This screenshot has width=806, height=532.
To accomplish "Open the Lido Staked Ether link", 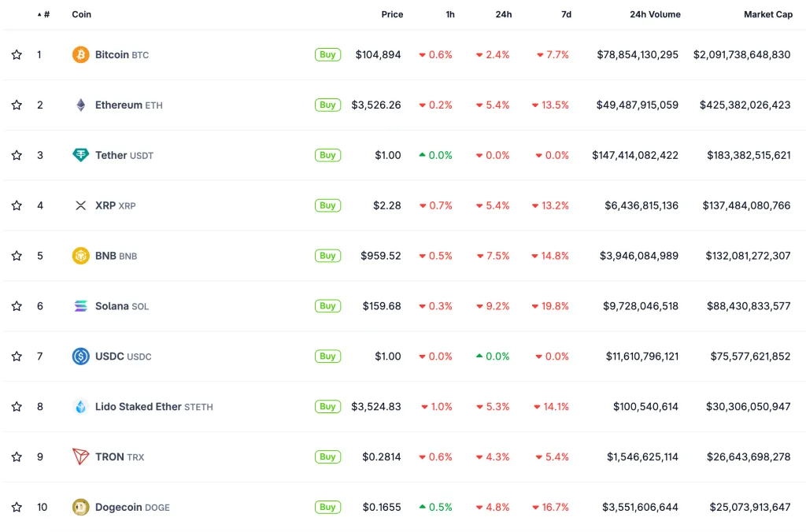I will click(139, 407).
